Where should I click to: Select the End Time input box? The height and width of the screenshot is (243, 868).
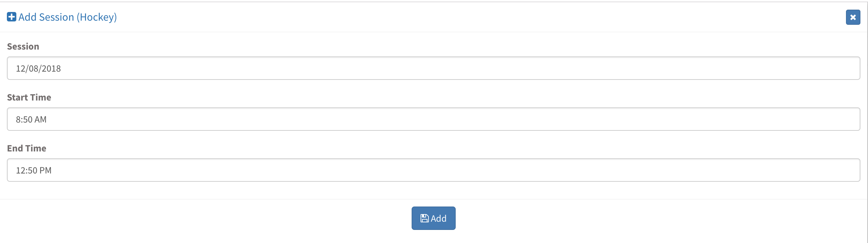click(433, 170)
